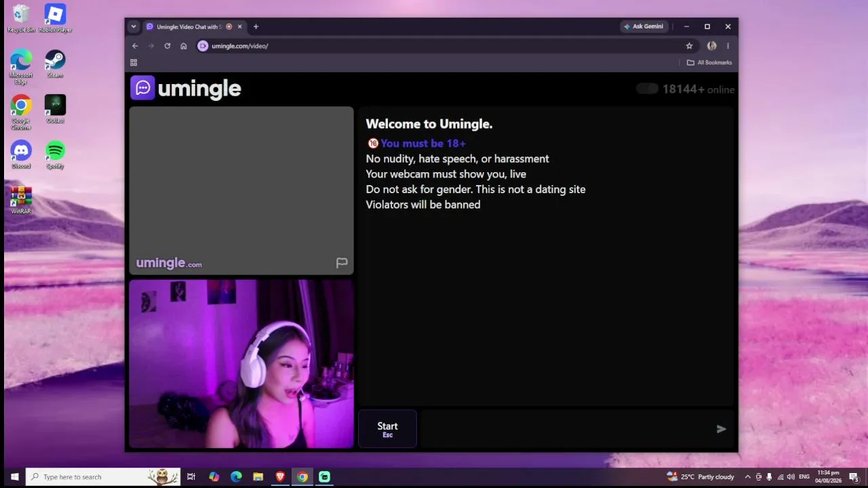
Task: Open the notification center
Action: tap(854, 477)
